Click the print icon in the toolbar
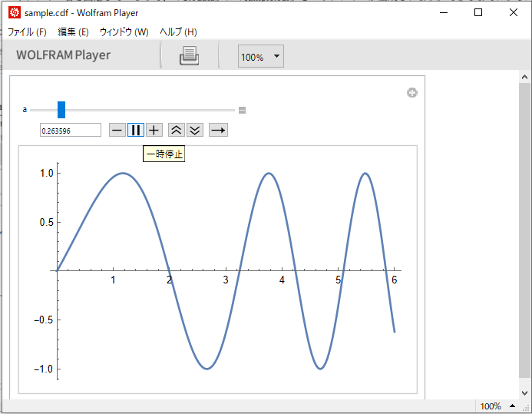This screenshot has width=532, height=414. 189,55
